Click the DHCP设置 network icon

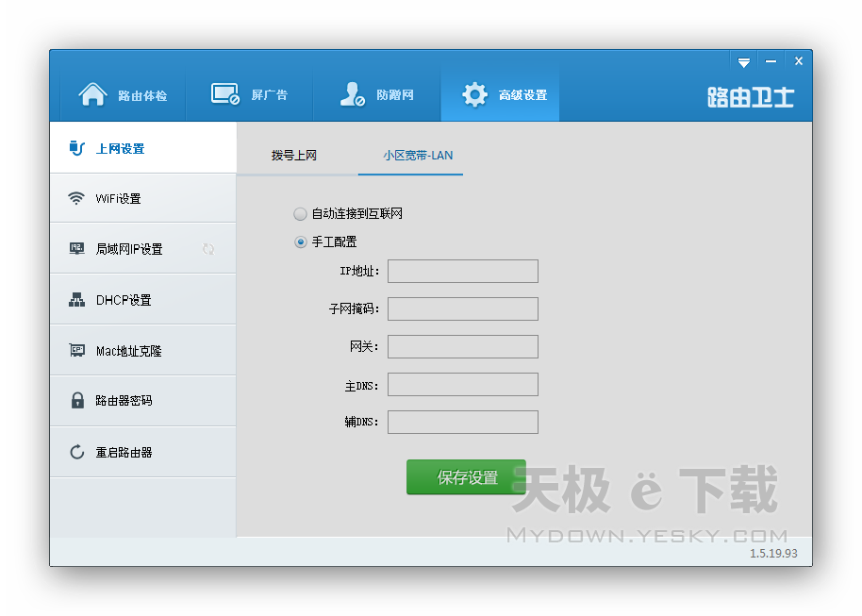77,299
